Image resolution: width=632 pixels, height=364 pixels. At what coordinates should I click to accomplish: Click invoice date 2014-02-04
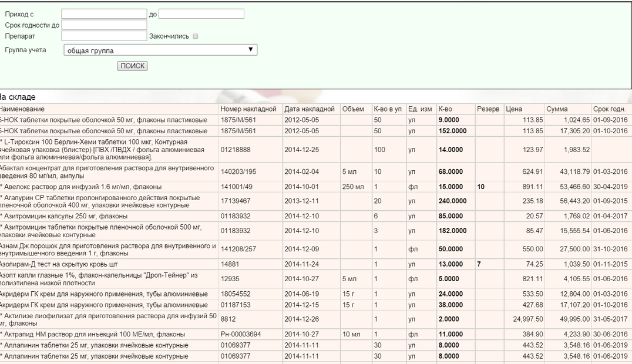[x=301, y=171]
